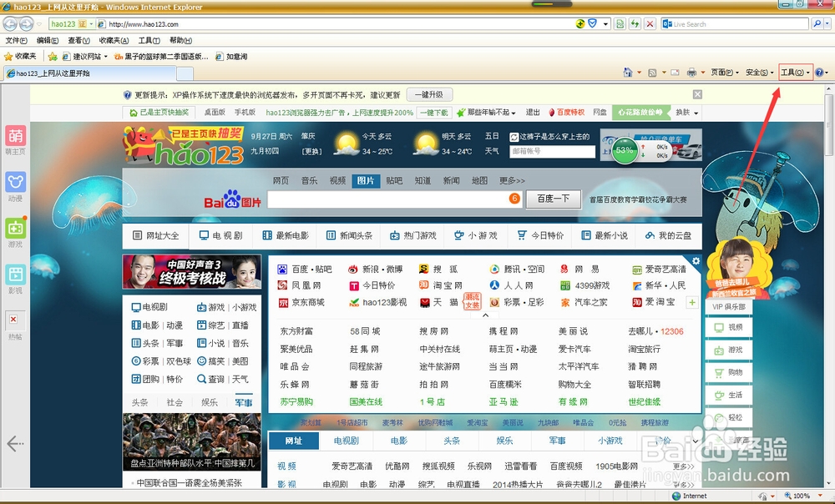Click the RSS feeds icon
Viewport: 835px width, 504px height.
point(652,73)
